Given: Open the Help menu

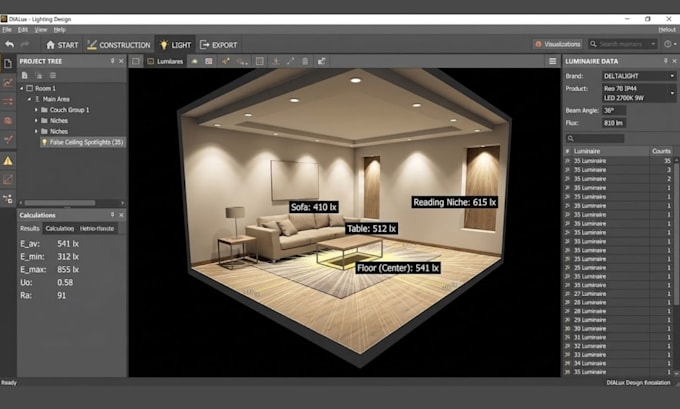Looking at the screenshot, I should (59, 29).
